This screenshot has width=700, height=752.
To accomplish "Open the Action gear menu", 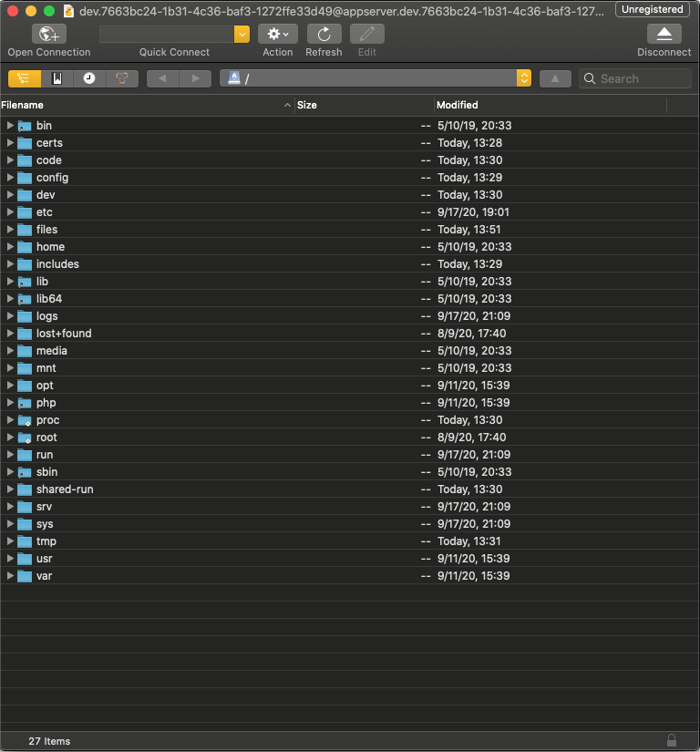I will point(277,35).
